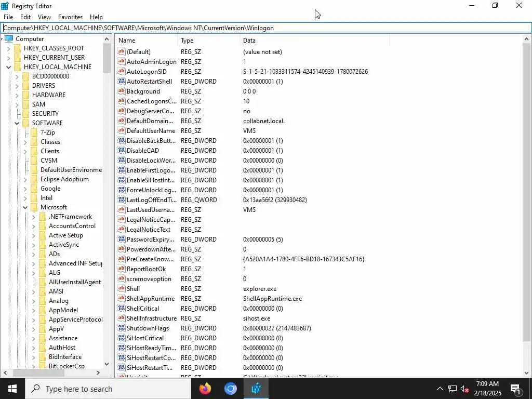The image size is (532, 399).
Task: Expand the HKEY_CURRENT_USER node
Action: click(8, 58)
